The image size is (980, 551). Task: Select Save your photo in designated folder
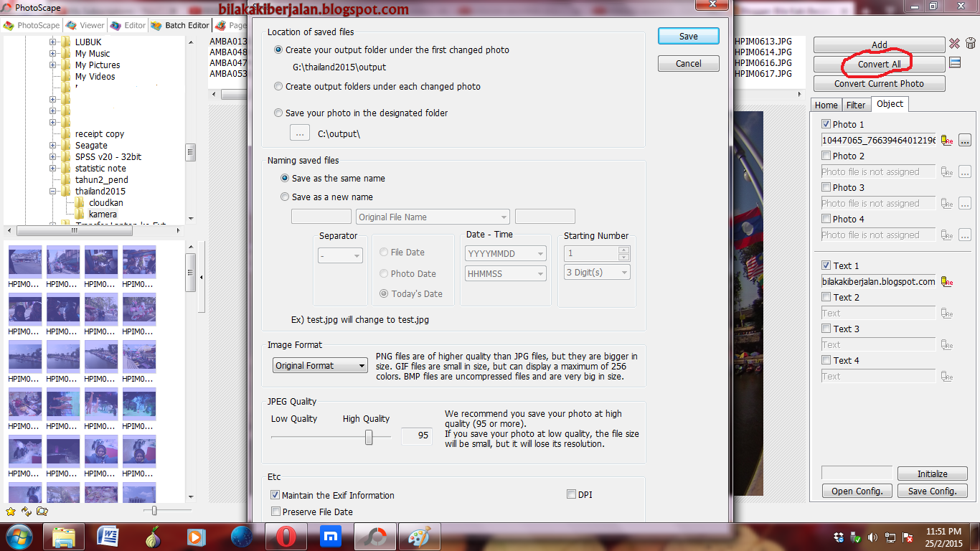[x=279, y=113]
